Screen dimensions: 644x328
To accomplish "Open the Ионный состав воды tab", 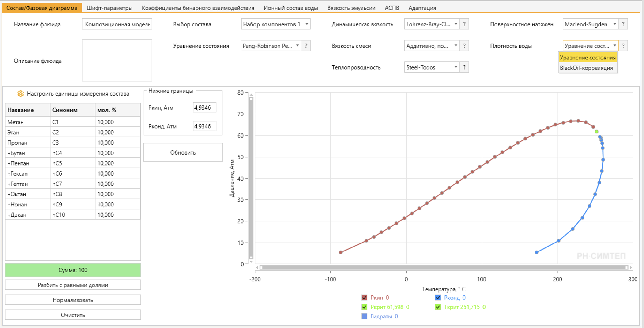I will [291, 8].
